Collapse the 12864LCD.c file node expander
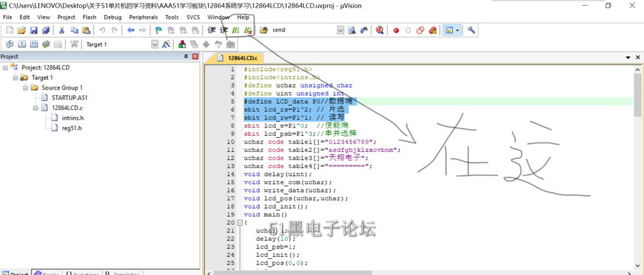The height and width of the screenshot is (275, 644). click(x=35, y=108)
